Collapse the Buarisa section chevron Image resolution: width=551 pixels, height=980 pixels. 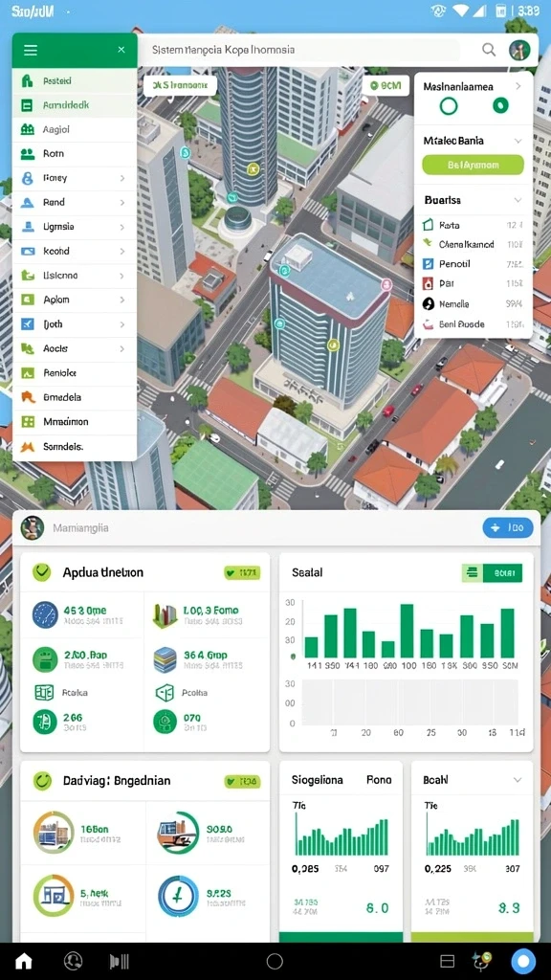[518, 201]
